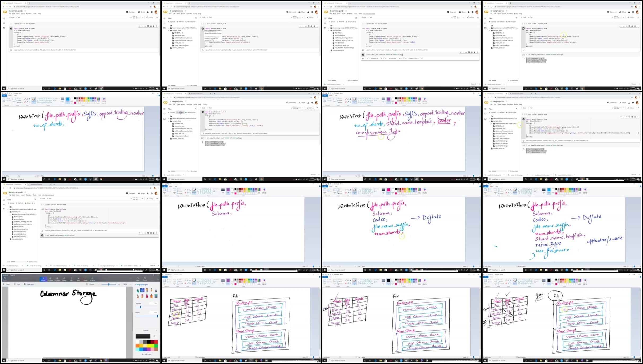Viewport: 643px width, 364px height.
Task: In Colab cell-[40] frame, click move cell up arrow
Action: pyautogui.click(x=140, y=233)
